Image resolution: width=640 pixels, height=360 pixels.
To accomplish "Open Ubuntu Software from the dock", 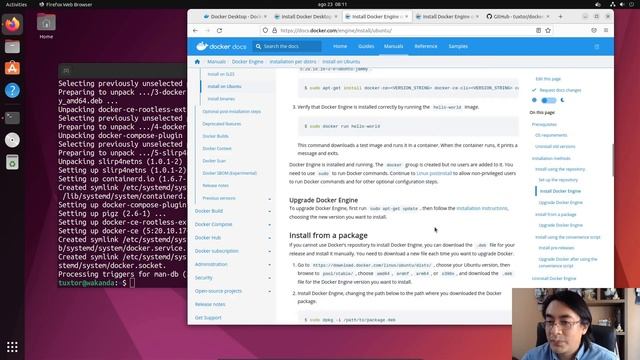I will point(12,68).
